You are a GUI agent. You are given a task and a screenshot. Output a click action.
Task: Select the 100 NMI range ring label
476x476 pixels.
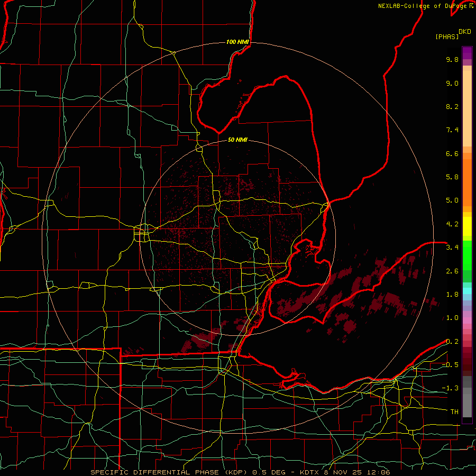[237, 42]
